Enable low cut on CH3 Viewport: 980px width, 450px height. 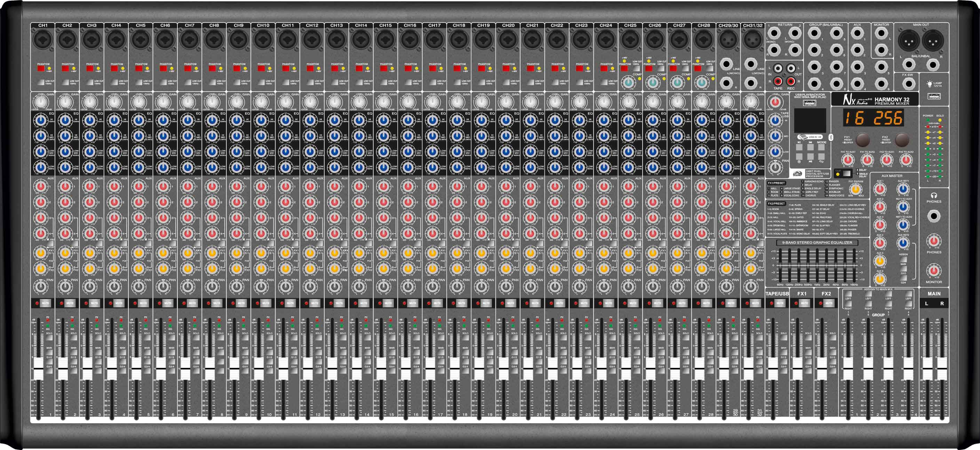tap(90, 82)
